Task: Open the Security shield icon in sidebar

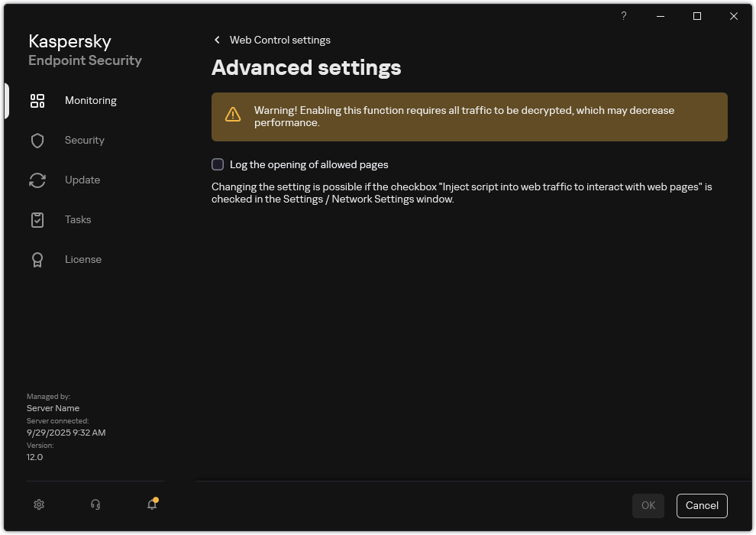Action: click(37, 140)
